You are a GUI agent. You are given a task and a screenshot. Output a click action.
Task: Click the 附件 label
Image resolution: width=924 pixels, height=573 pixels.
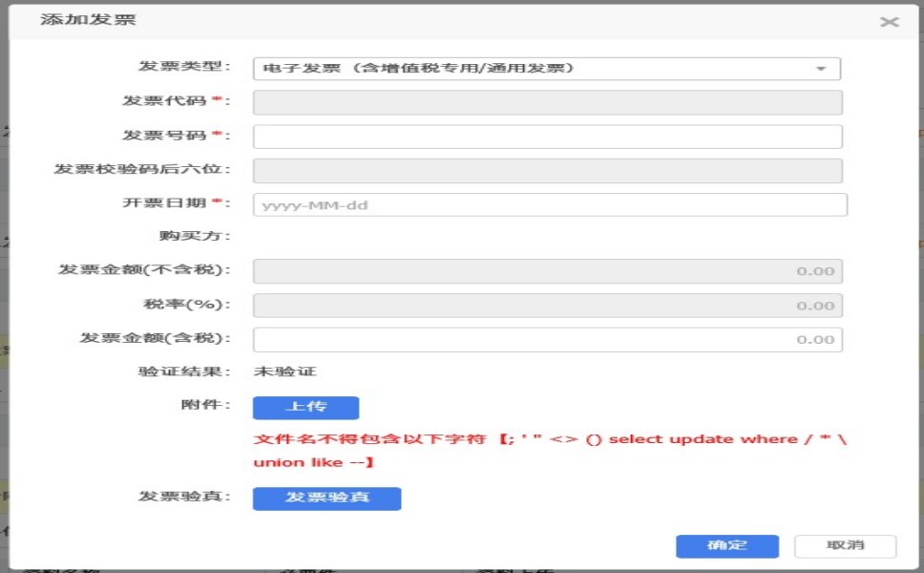(x=205, y=404)
